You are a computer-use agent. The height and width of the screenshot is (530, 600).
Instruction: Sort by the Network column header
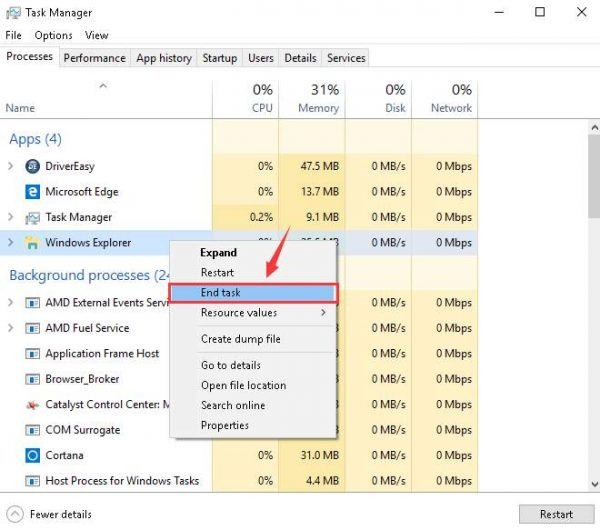444,99
